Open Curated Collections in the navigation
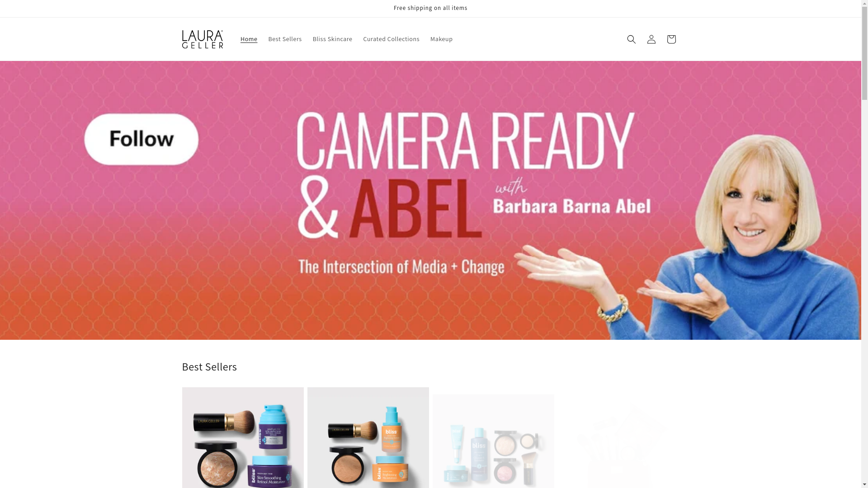This screenshot has width=868, height=488. pyautogui.click(x=391, y=39)
